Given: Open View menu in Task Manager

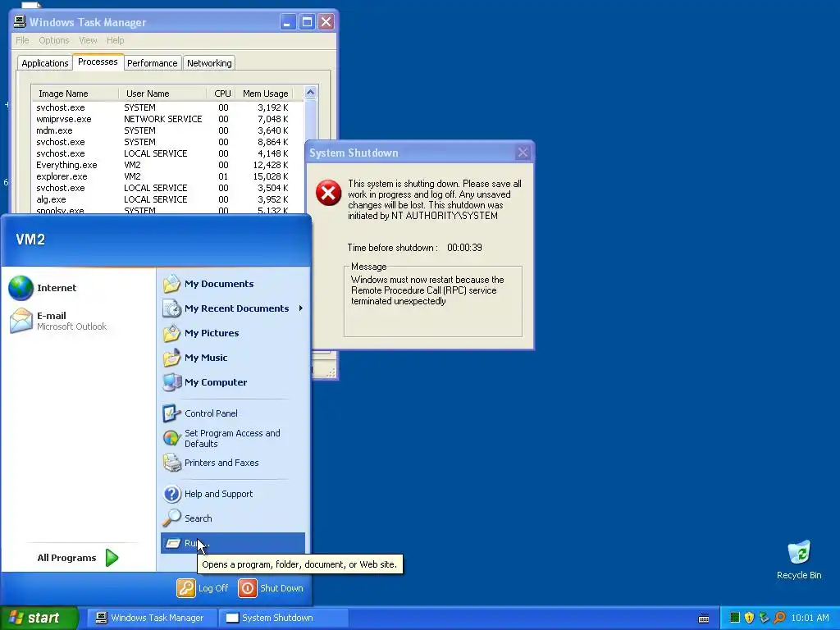Looking at the screenshot, I should click(x=88, y=40).
